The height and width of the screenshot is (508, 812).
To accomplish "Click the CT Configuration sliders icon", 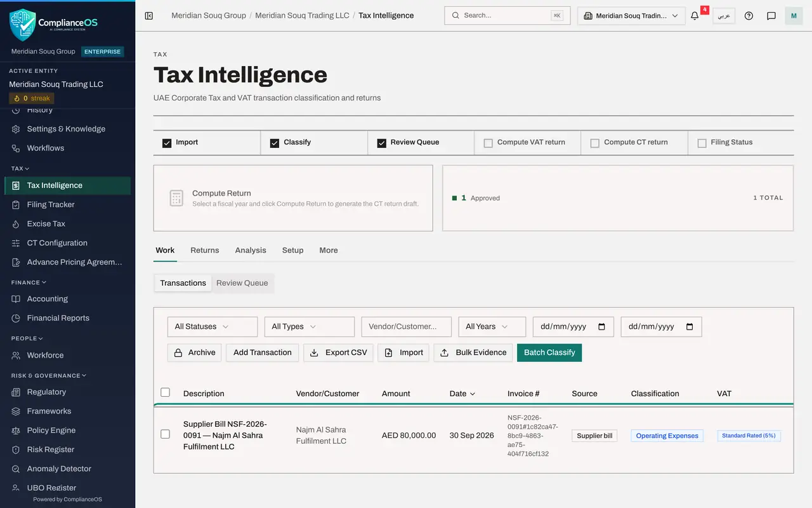I will (16, 243).
